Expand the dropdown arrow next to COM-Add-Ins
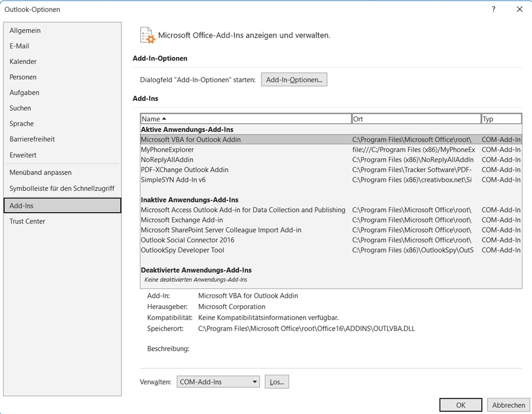 click(255, 381)
